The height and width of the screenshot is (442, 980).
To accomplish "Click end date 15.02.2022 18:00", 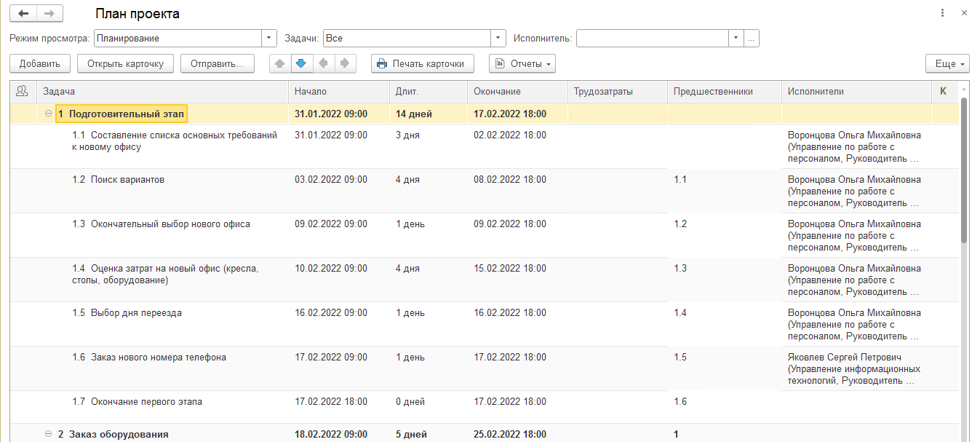I will (510, 268).
